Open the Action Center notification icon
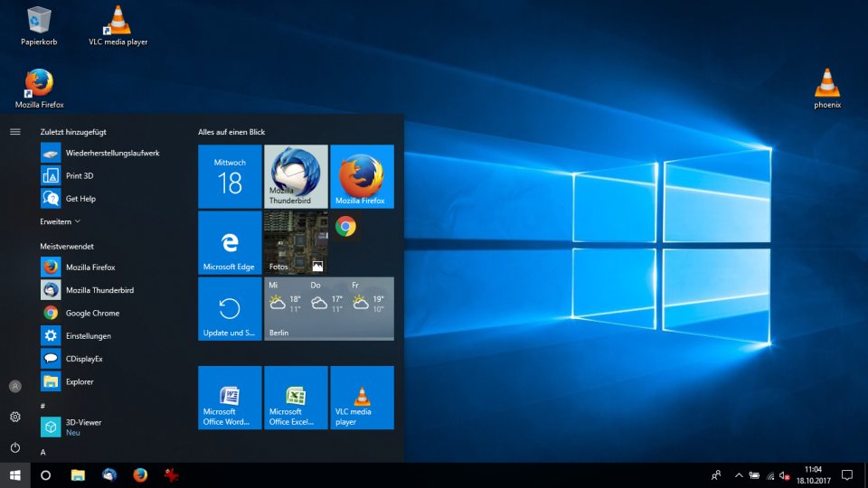Image resolution: width=868 pixels, height=488 pixels. (x=847, y=475)
